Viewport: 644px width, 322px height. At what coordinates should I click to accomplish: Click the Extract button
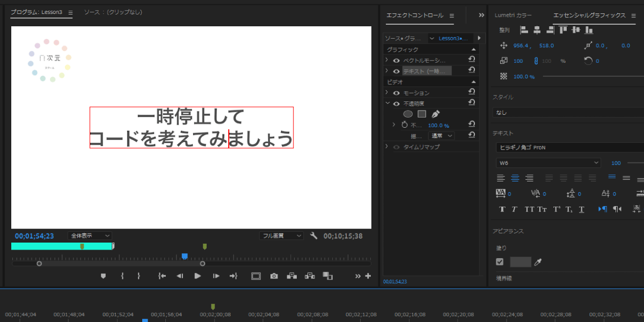click(x=310, y=276)
